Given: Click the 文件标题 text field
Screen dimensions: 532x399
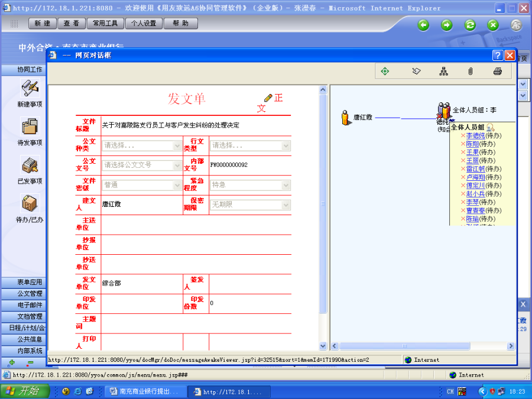Looking at the screenshot, I should coord(196,125).
